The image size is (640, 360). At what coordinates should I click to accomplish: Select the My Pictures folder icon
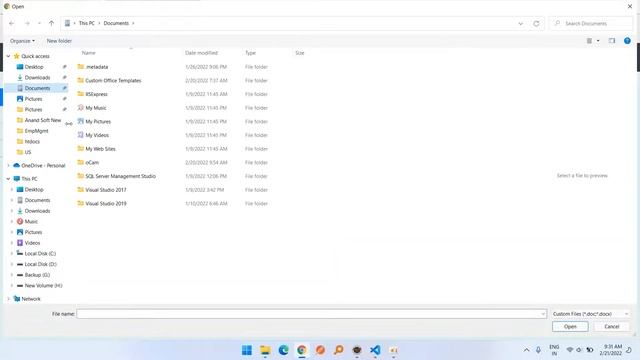(80, 121)
